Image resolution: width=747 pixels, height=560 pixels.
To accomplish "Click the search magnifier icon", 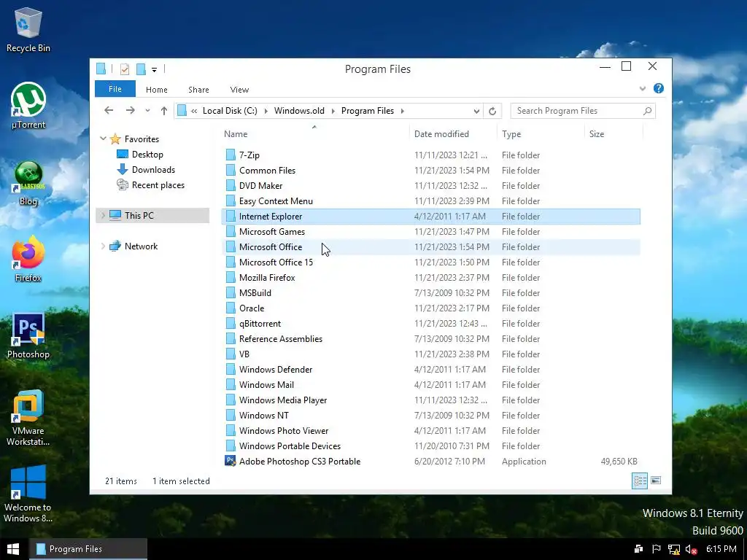I will coord(647,111).
